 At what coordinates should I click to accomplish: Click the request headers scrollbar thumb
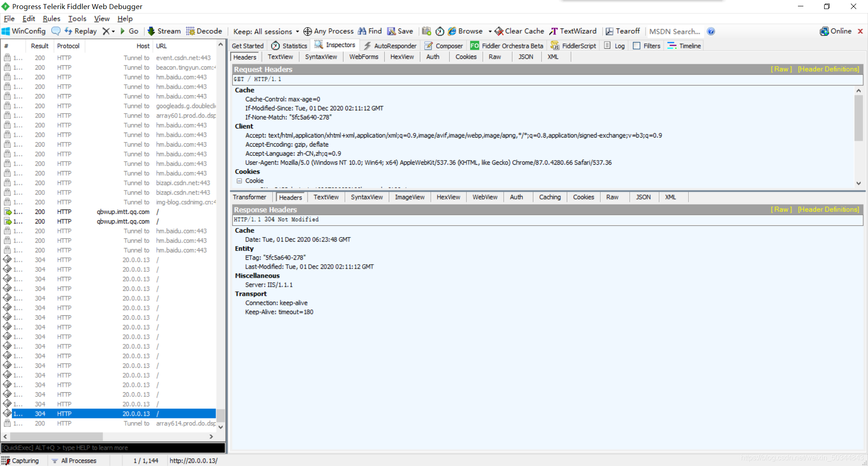[859, 119]
